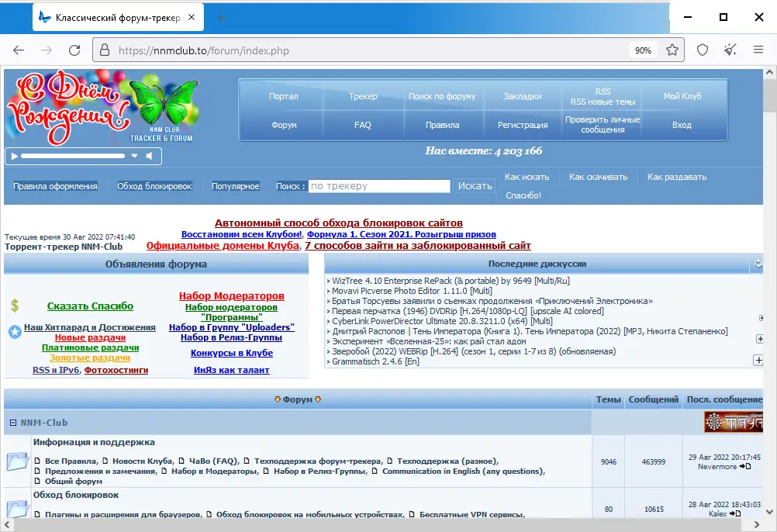The height and width of the screenshot is (532, 777).
Task: Click the padlock site info icon
Action: click(105, 50)
